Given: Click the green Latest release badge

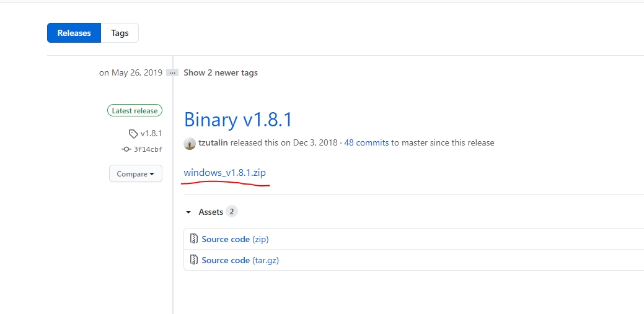Looking at the screenshot, I should pos(135,111).
